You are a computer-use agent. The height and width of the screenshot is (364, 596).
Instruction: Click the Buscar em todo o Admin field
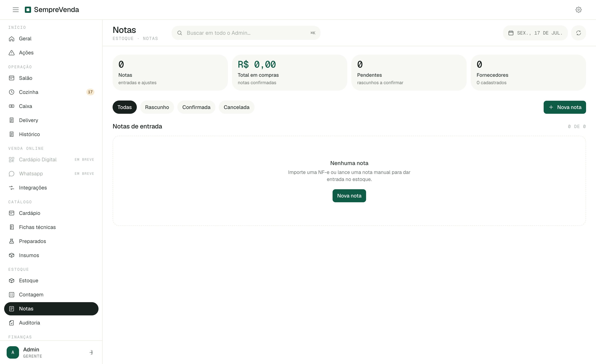pyautogui.click(x=246, y=33)
